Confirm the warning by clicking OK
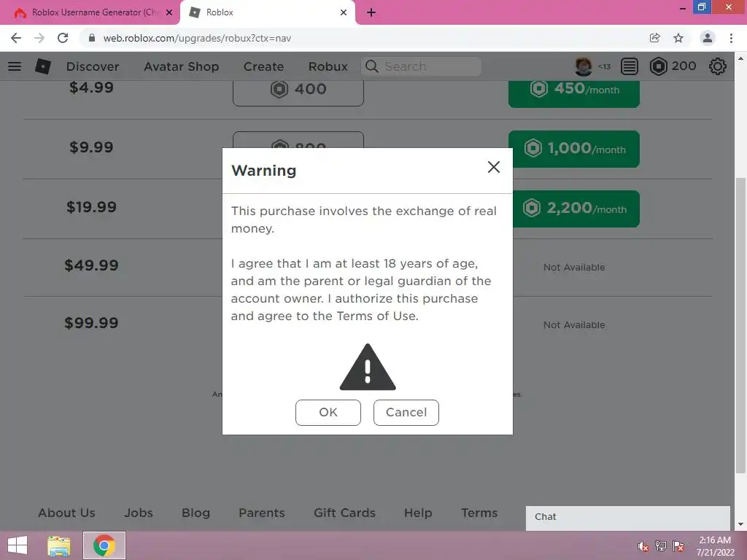Image resolution: width=747 pixels, height=560 pixels. 328,413
